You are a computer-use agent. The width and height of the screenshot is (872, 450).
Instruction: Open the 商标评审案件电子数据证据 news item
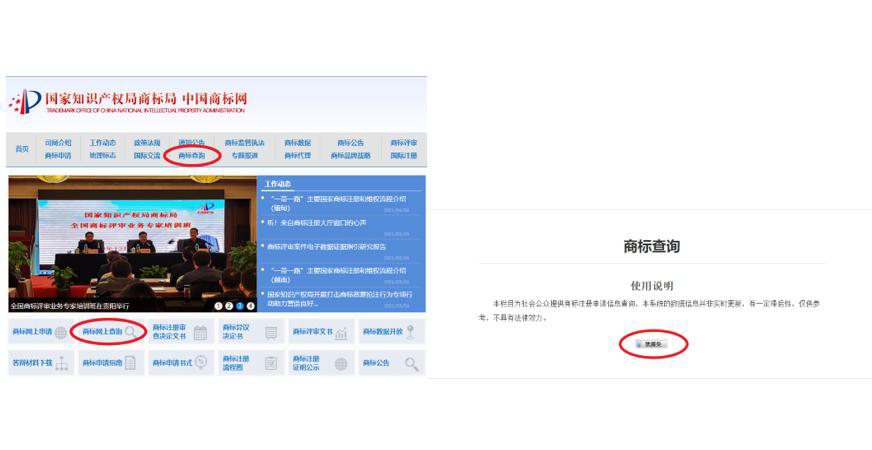pyautogui.click(x=326, y=246)
